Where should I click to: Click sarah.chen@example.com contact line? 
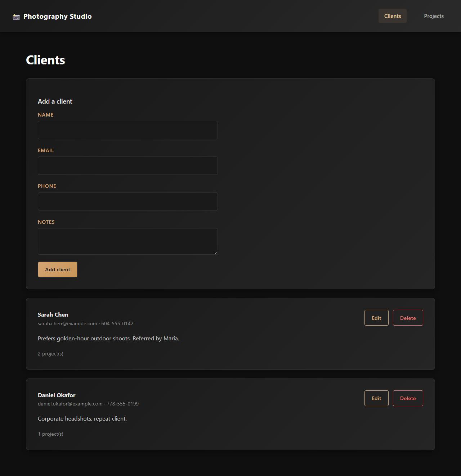pos(86,323)
